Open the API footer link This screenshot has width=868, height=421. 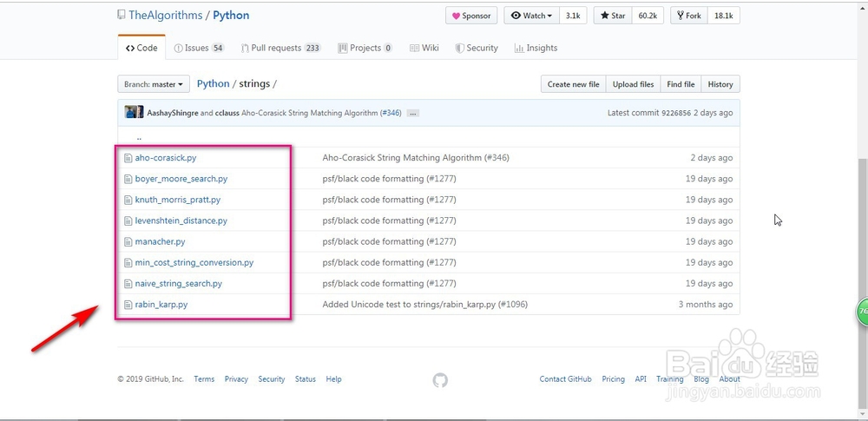(641, 379)
